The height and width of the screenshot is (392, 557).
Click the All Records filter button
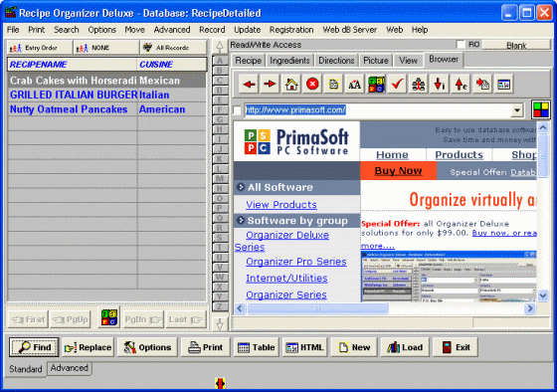coord(173,48)
